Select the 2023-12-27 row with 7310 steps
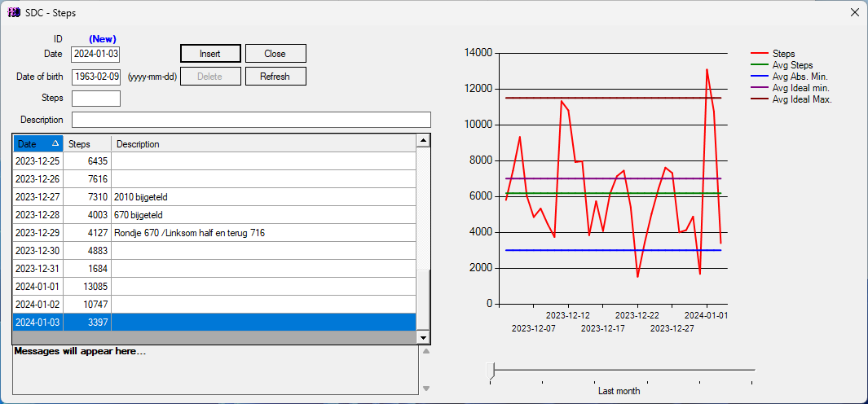Screen dimensions: 868x404 pyautogui.click(x=212, y=197)
